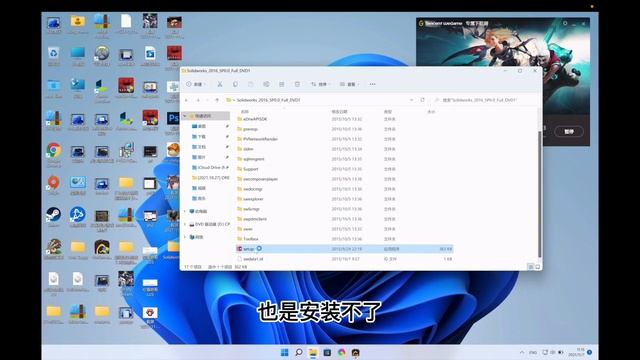This screenshot has height=360, width=640.
Task: Collapse the Quick access tree node
Action: click(x=185, y=116)
